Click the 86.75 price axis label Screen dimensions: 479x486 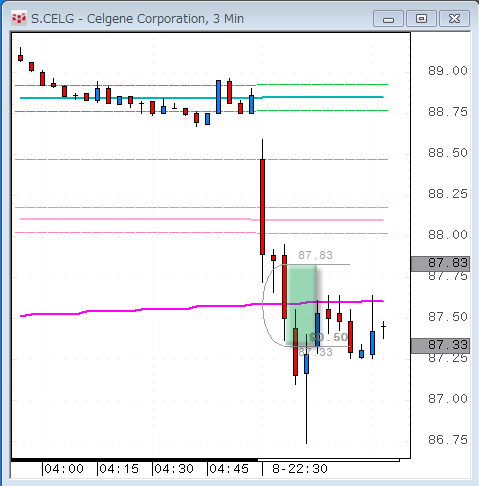click(x=448, y=440)
